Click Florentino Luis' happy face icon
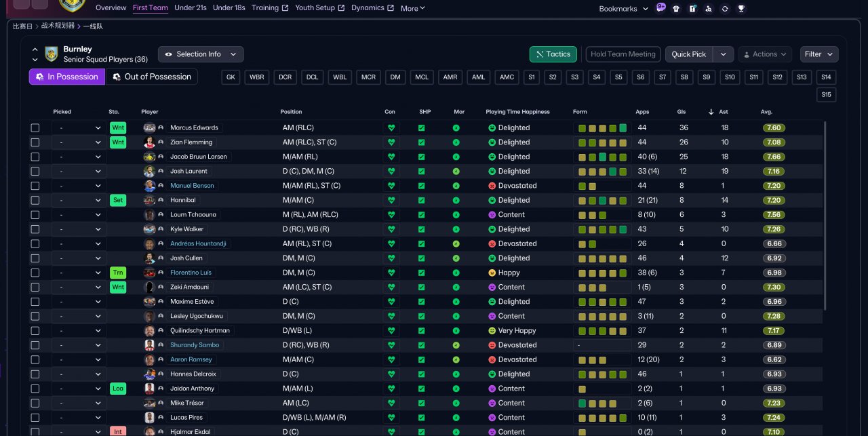 coord(492,273)
